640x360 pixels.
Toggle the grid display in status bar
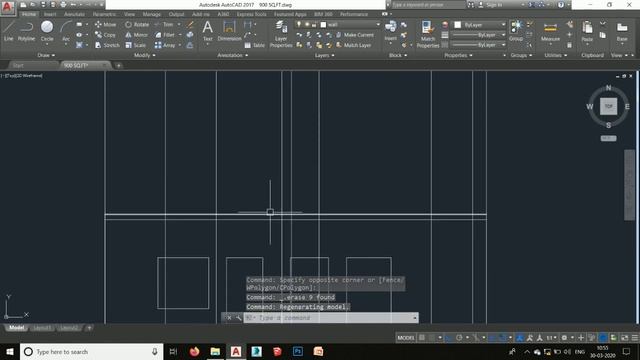pyautogui.click(x=422, y=338)
